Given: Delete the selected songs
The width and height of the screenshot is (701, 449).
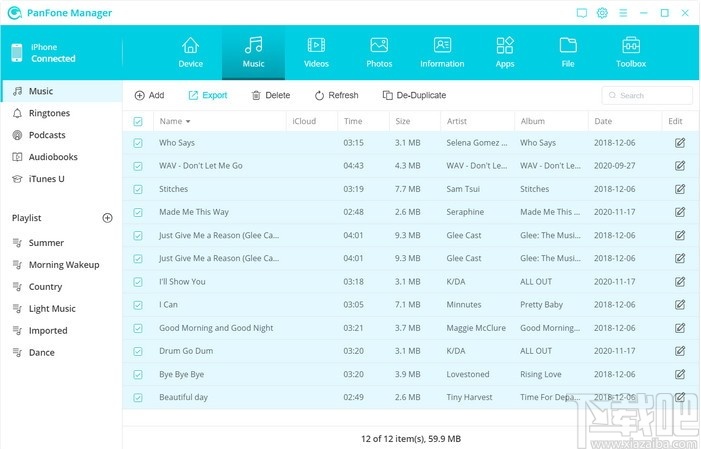Looking at the screenshot, I should 271,95.
